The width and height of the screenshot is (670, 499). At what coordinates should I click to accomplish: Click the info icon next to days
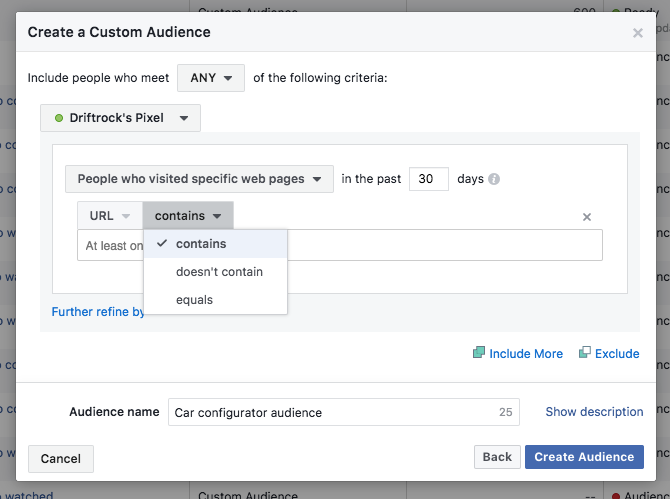tap(494, 180)
